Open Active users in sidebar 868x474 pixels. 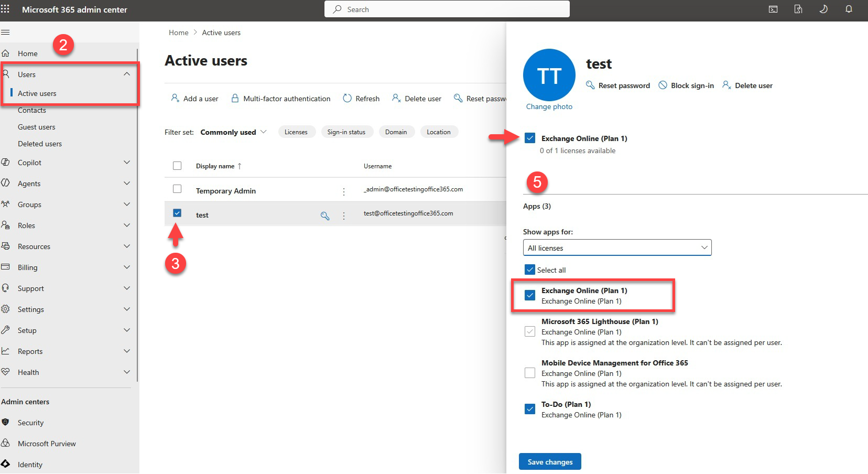point(37,93)
